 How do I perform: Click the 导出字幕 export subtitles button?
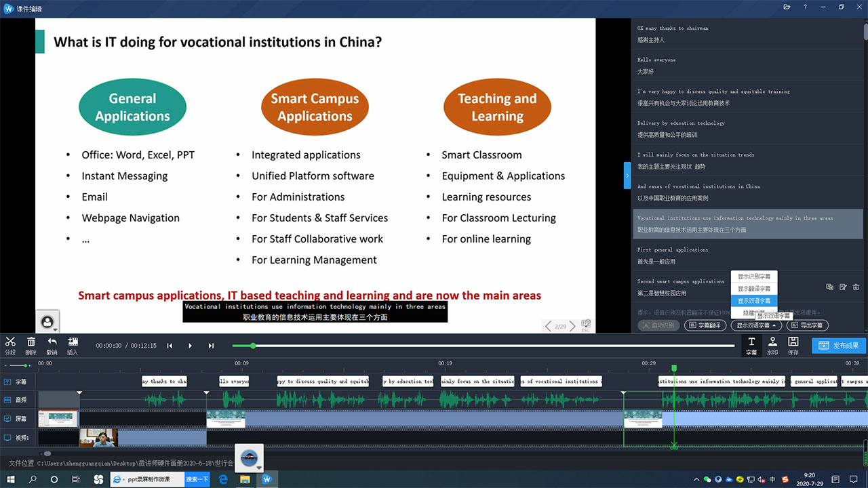807,325
